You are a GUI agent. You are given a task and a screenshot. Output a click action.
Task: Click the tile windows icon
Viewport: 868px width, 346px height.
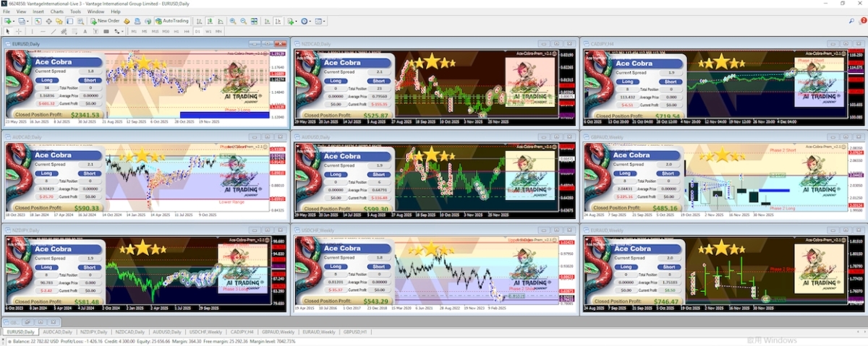tap(253, 21)
